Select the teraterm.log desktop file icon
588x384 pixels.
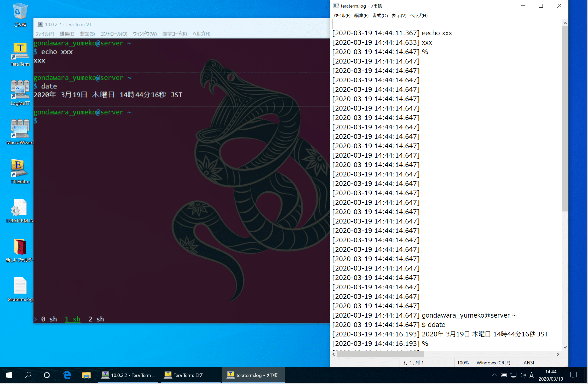click(x=20, y=290)
